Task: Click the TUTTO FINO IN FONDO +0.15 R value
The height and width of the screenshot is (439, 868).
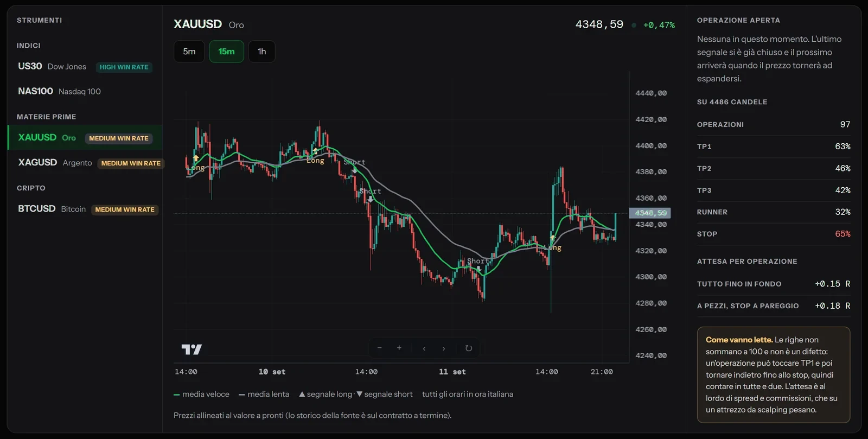Action: (833, 284)
